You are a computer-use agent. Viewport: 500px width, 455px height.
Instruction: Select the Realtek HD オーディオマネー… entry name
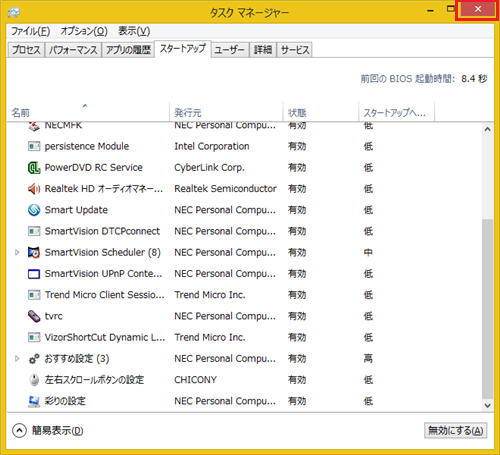point(104,189)
